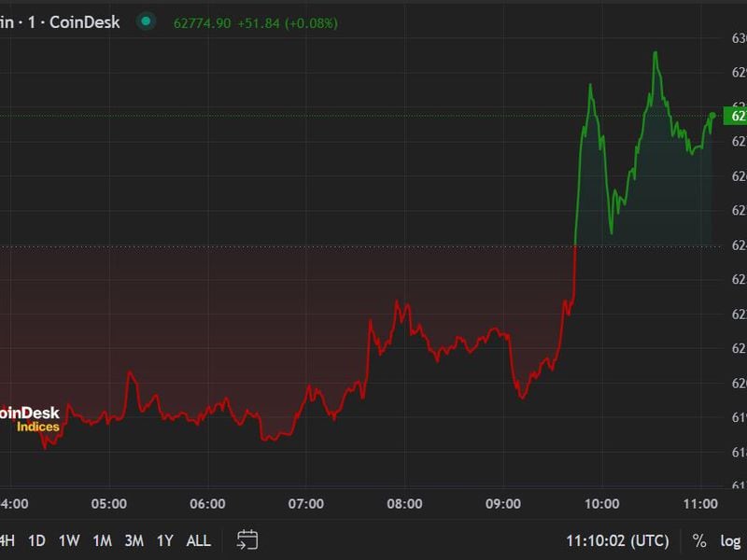747x560 pixels.
Task: Click the 62774.90 price value in header
Action: point(203,21)
